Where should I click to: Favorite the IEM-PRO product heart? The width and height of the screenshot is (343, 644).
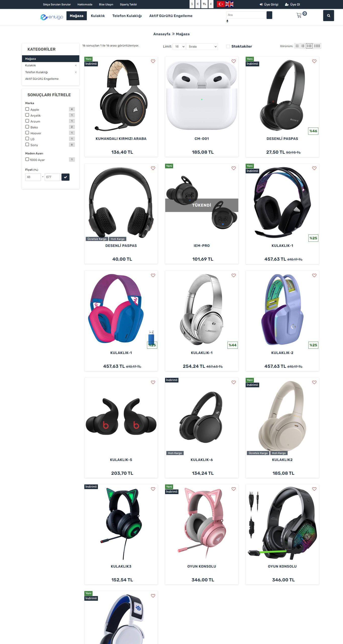click(233, 168)
